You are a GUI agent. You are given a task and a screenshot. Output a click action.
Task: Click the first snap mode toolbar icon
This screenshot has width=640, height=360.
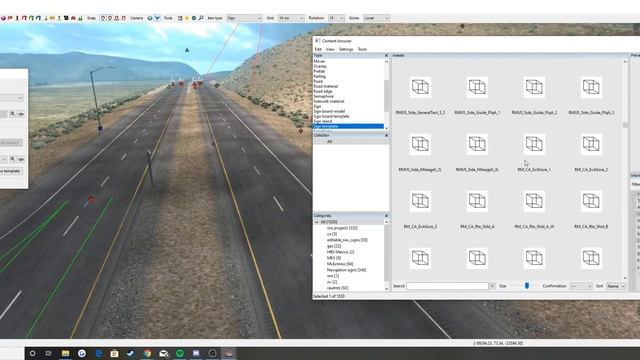coord(103,18)
